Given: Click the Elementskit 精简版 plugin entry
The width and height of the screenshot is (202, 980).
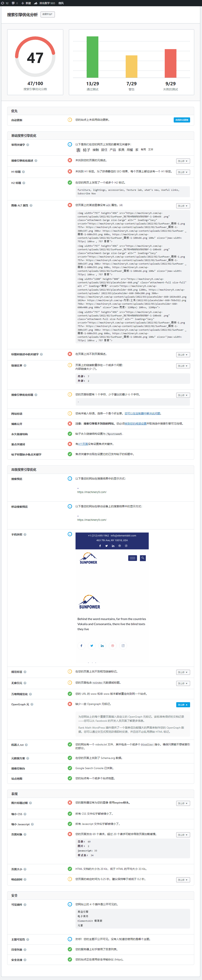Looking at the screenshot, I should 90,921.
